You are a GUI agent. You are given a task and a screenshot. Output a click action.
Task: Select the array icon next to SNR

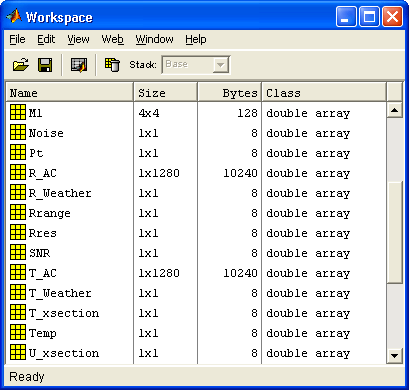point(18,252)
